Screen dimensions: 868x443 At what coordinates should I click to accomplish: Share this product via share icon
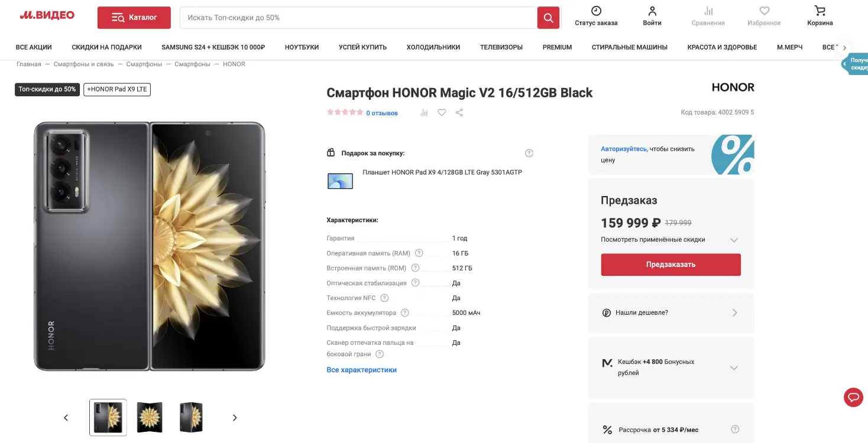(459, 112)
